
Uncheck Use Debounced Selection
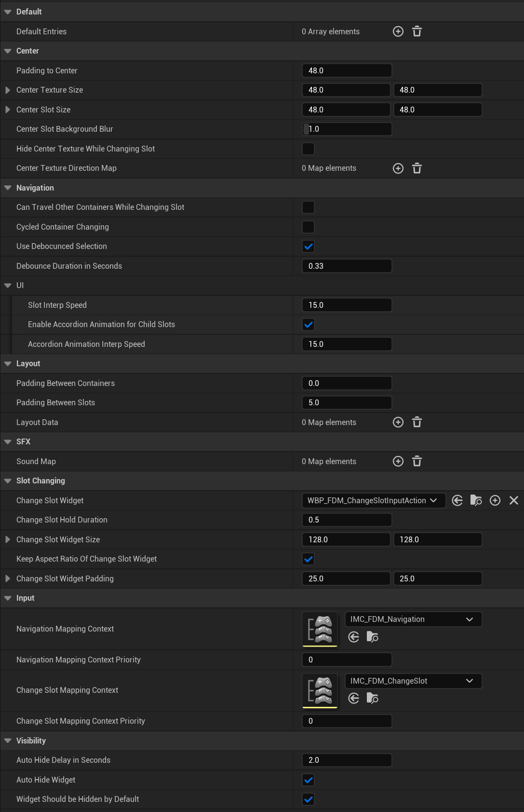click(x=308, y=247)
